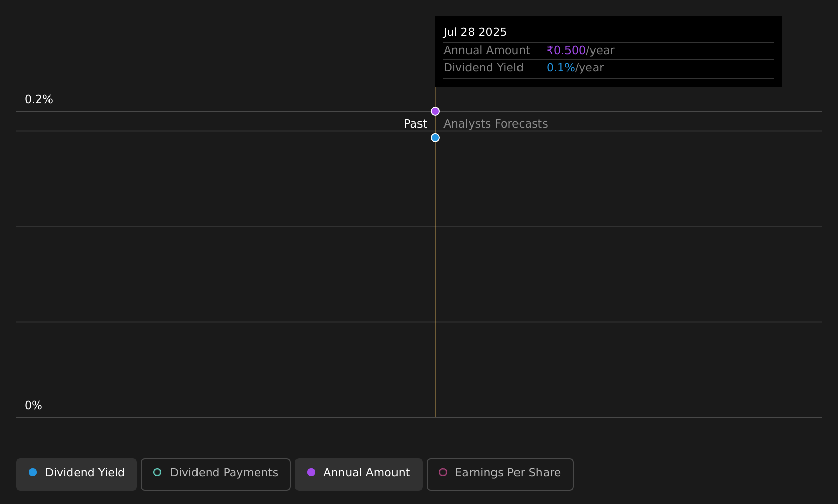The width and height of the screenshot is (838, 504).
Task: Click the Analysts Forecasts label
Action: (x=496, y=124)
